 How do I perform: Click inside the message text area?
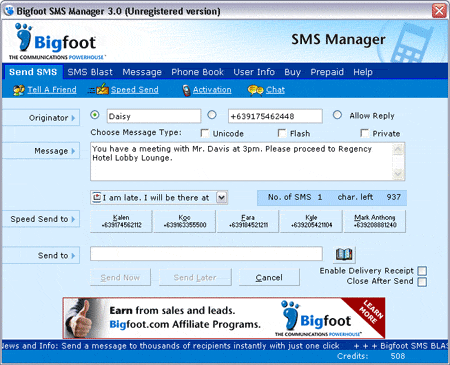click(x=242, y=162)
